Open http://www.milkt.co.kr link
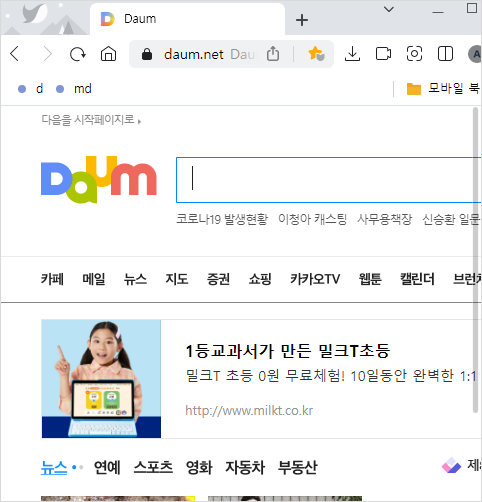Image resolution: width=482 pixels, height=502 pixels. 249,410
